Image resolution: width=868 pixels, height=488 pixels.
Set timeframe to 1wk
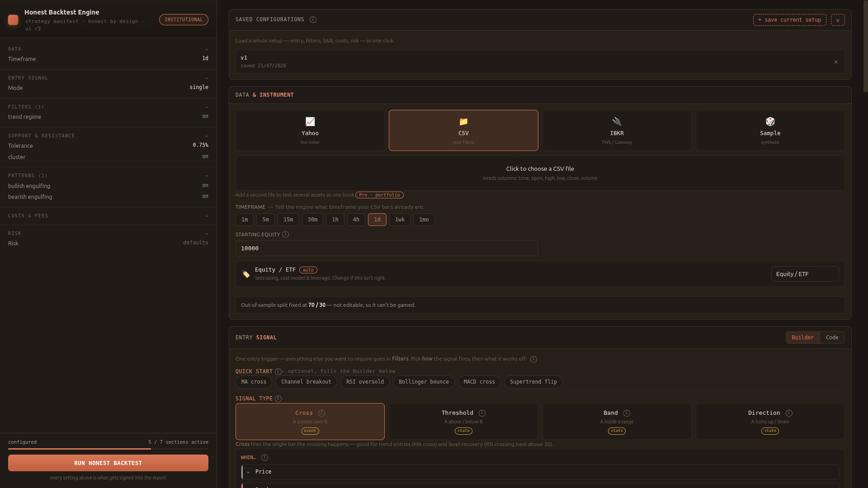400,220
